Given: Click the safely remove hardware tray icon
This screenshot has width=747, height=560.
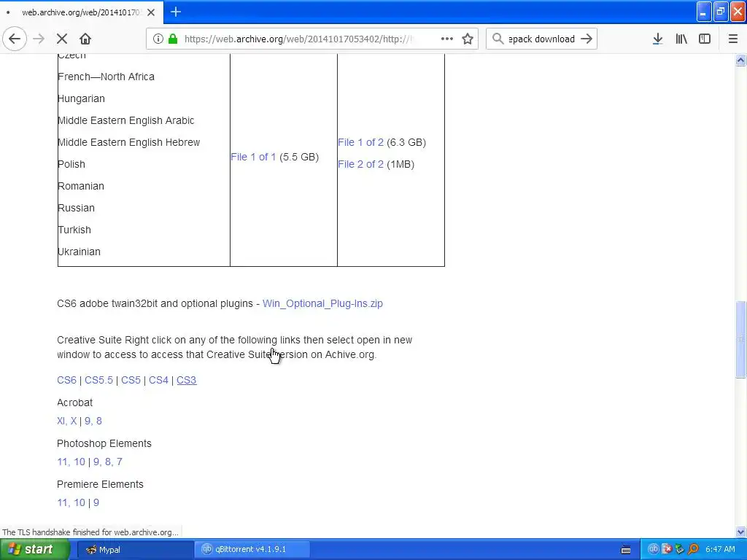Looking at the screenshot, I should (680, 549).
